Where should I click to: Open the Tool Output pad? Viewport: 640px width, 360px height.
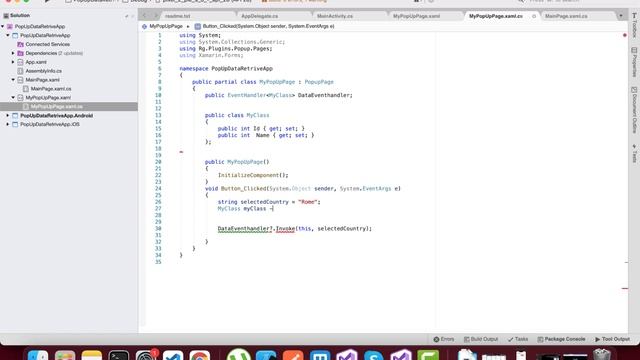[x=612, y=339]
